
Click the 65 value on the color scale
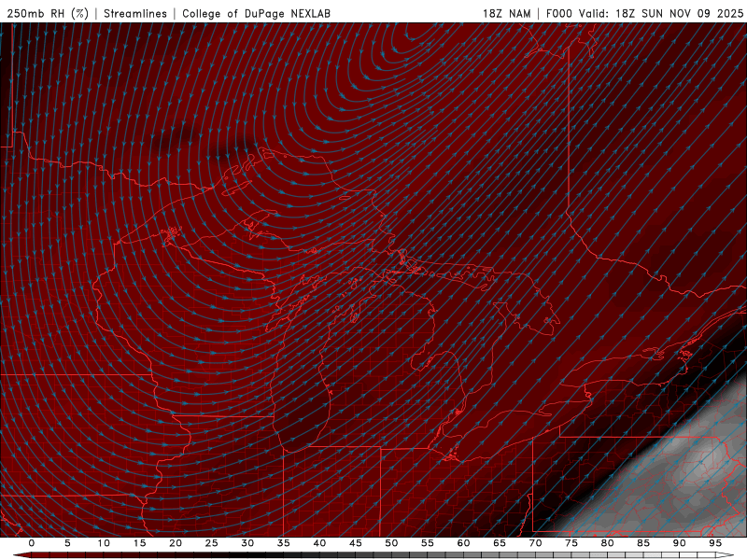[x=500, y=543]
